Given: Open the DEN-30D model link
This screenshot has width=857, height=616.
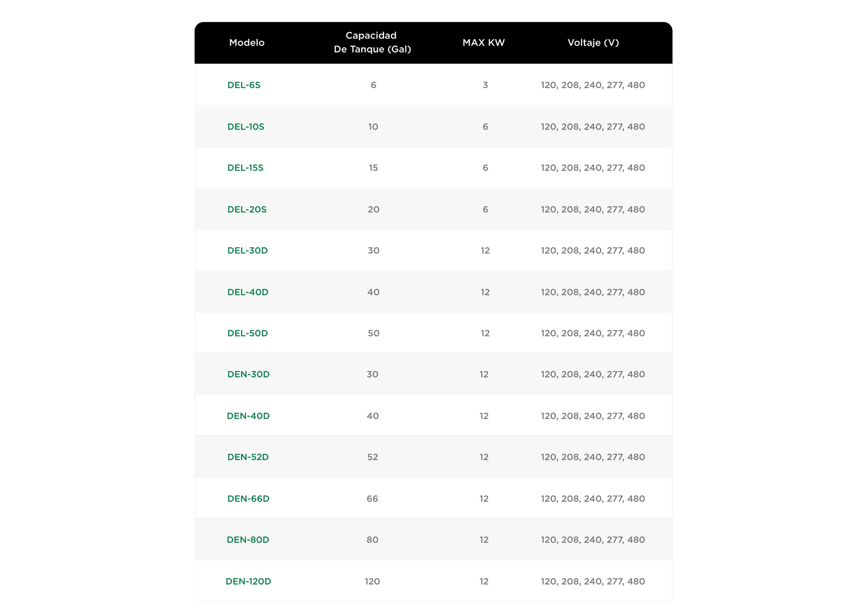Looking at the screenshot, I should click(x=248, y=375).
